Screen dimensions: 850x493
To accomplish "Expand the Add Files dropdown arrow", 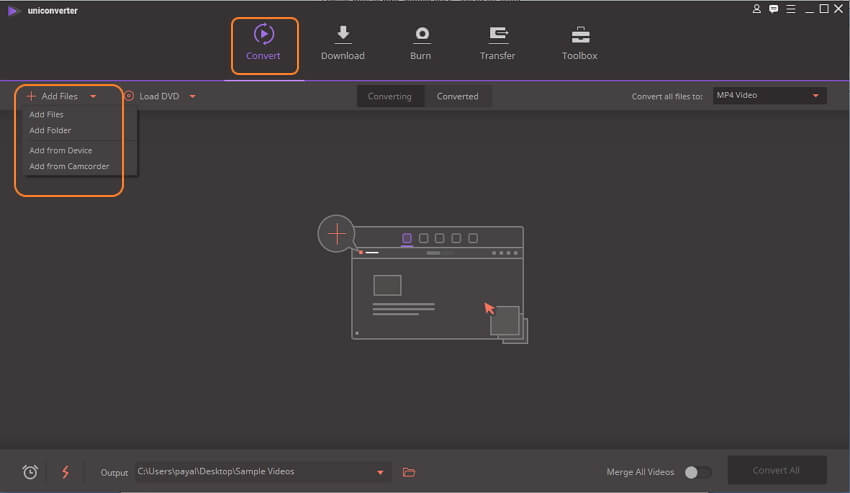I will pos(93,97).
